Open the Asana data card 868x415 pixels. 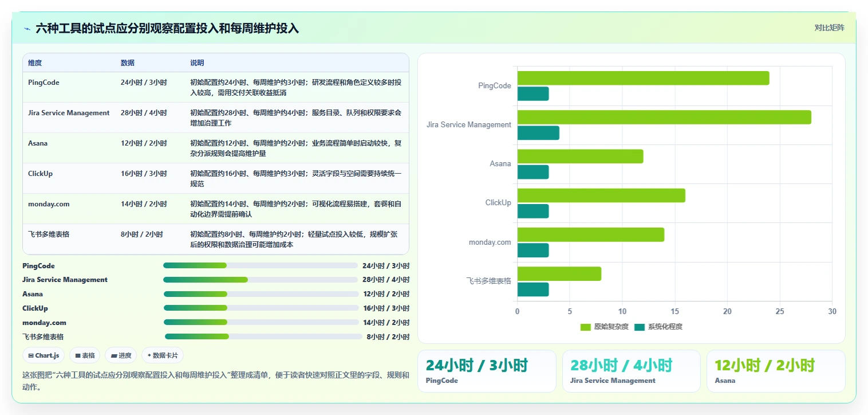point(776,371)
